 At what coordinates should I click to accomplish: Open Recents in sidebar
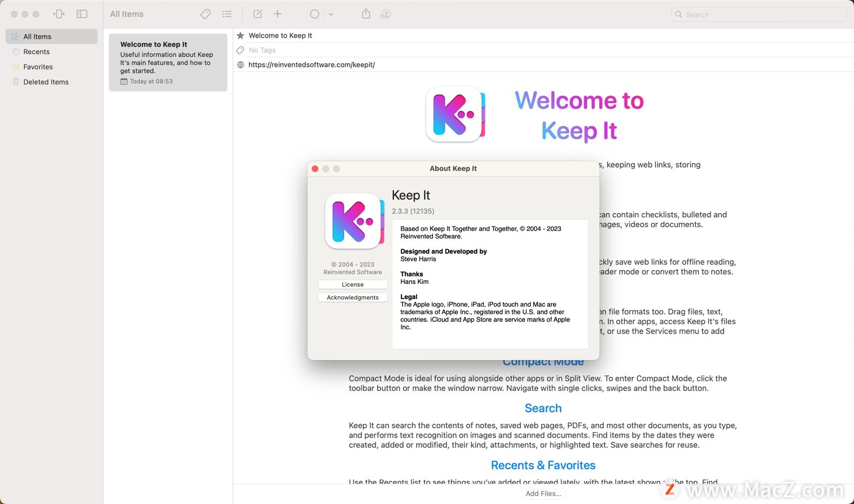point(51,51)
